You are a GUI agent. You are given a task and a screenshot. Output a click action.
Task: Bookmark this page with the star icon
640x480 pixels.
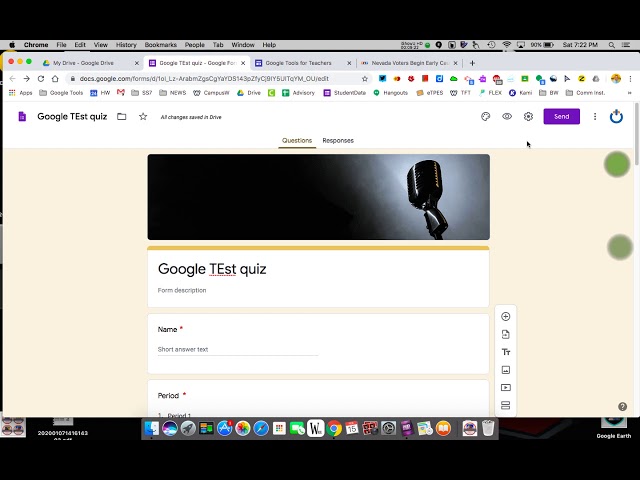364,79
